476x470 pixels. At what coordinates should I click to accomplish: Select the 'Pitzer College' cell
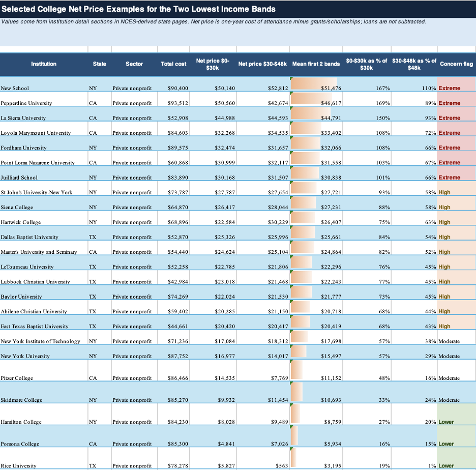click(44, 370)
